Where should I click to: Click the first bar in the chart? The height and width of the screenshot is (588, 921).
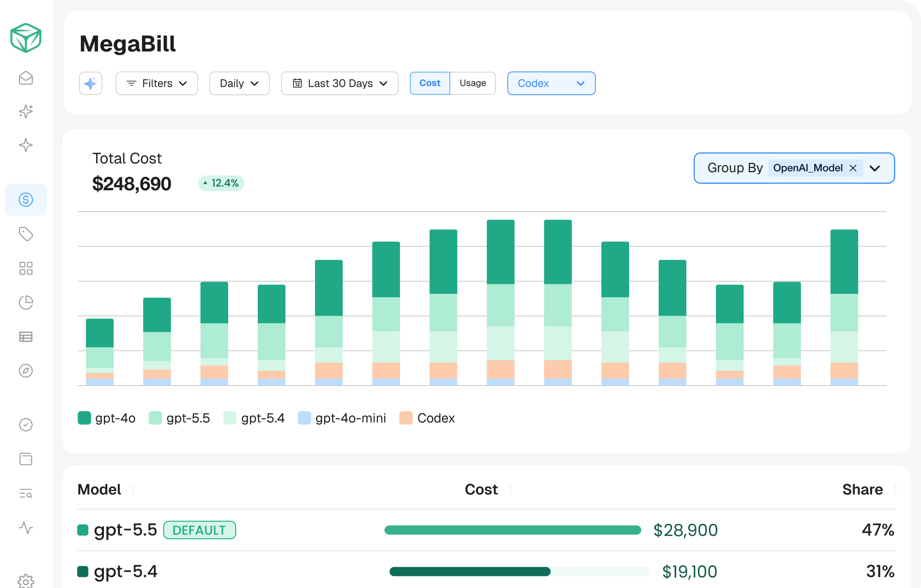100,352
